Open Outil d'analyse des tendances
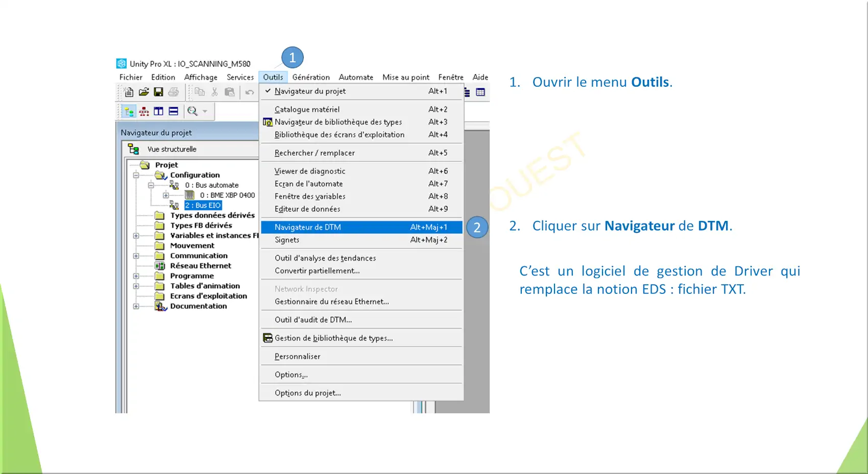Viewport: 868px width, 474px height. [x=361, y=258]
